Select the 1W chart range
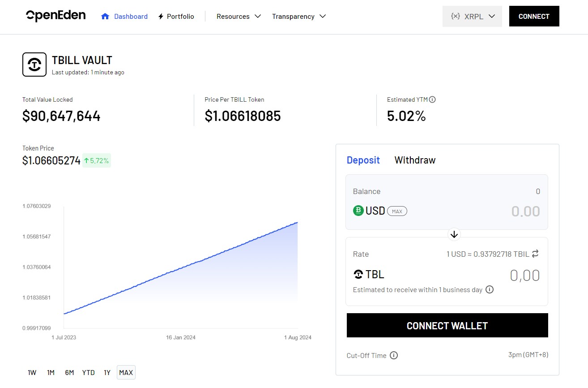This screenshot has width=588, height=388. click(x=32, y=372)
